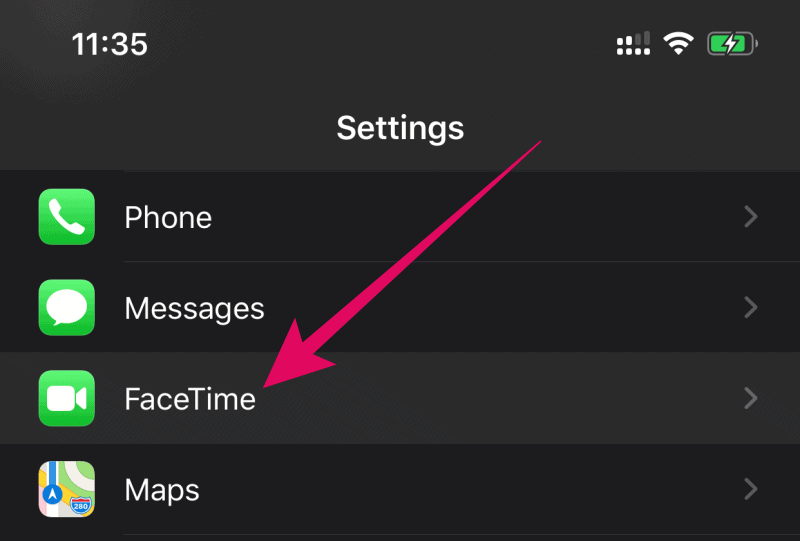Tap the green Phone app icon

click(67, 217)
